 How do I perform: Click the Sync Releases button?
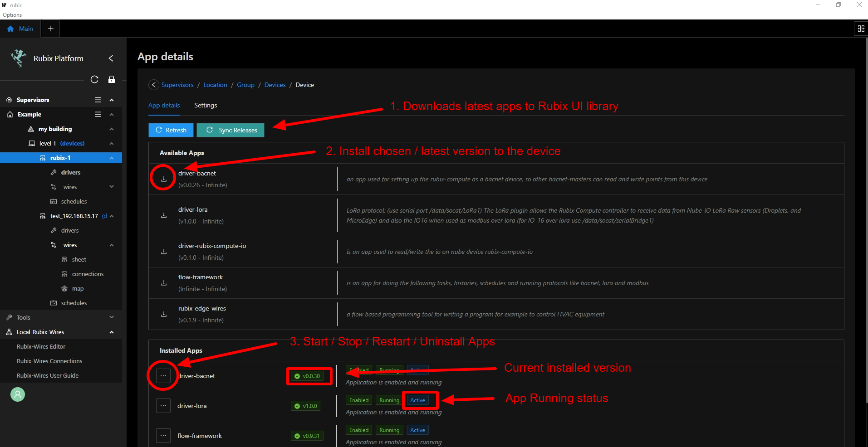pyautogui.click(x=230, y=130)
